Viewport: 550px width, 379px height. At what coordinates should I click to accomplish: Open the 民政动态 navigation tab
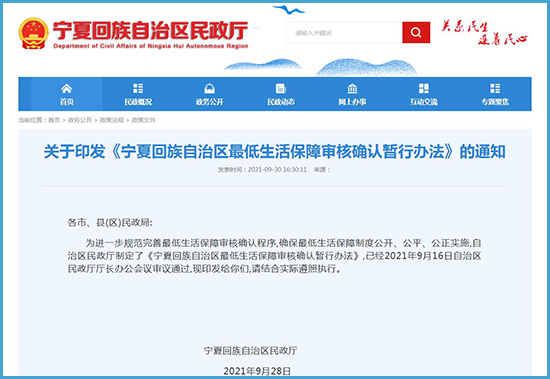[281, 94]
